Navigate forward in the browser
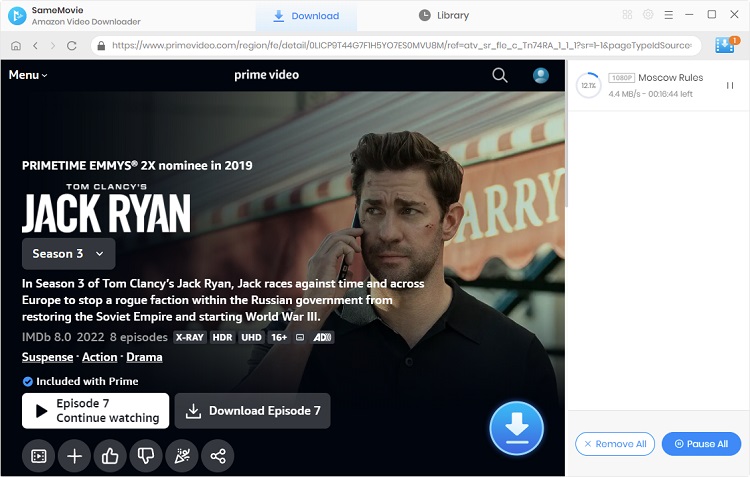Viewport: 750px width, 477px height. pos(53,45)
